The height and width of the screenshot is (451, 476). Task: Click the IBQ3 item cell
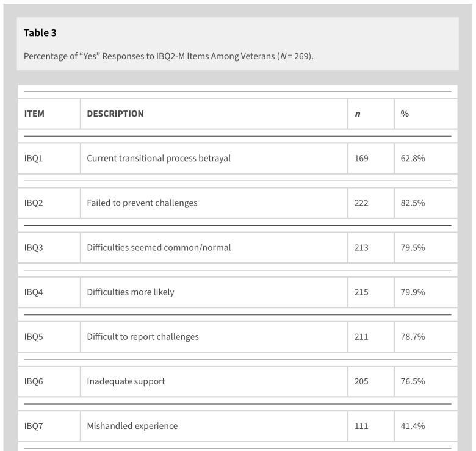click(x=34, y=248)
